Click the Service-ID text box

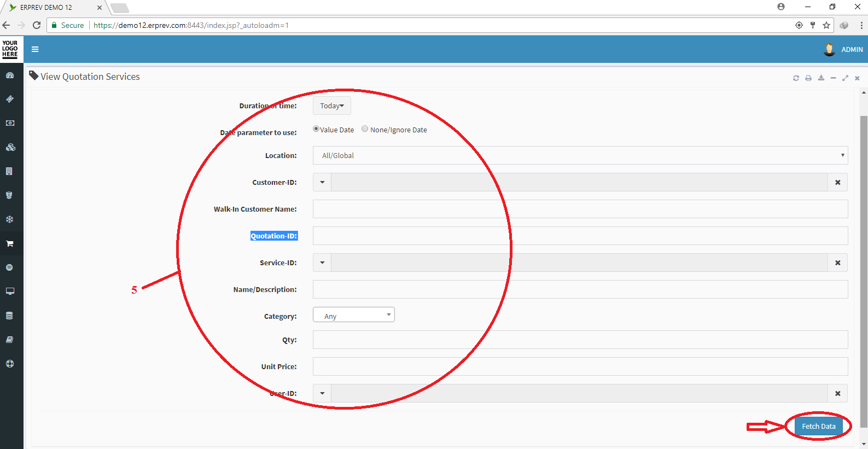tap(579, 263)
